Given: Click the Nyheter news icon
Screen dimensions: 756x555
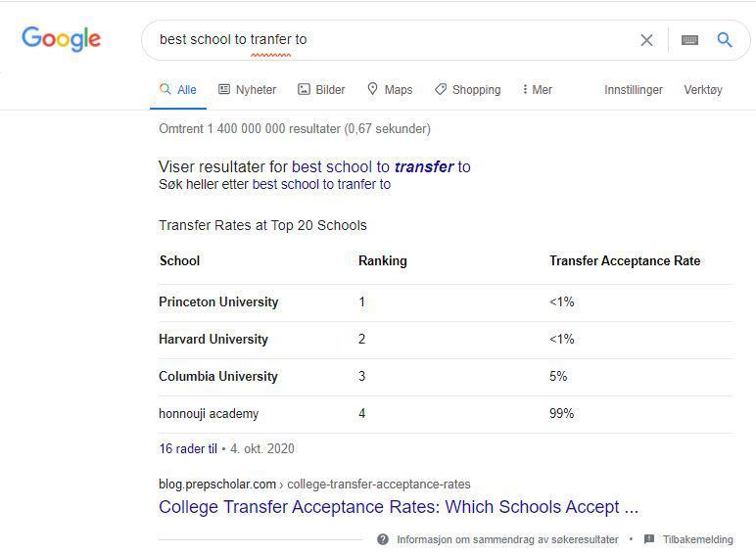Looking at the screenshot, I should (x=224, y=89).
